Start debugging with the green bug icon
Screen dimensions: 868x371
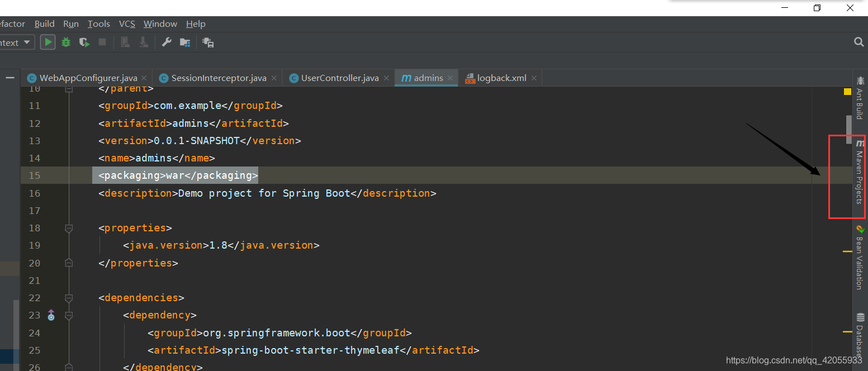click(x=66, y=42)
